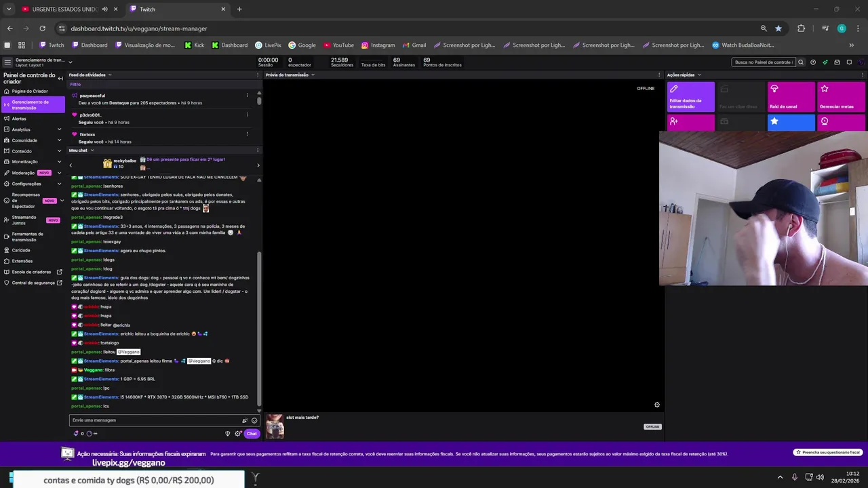Open Prévia da transmissão panel kebab menu
The height and width of the screenshot is (488, 868).
660,75
